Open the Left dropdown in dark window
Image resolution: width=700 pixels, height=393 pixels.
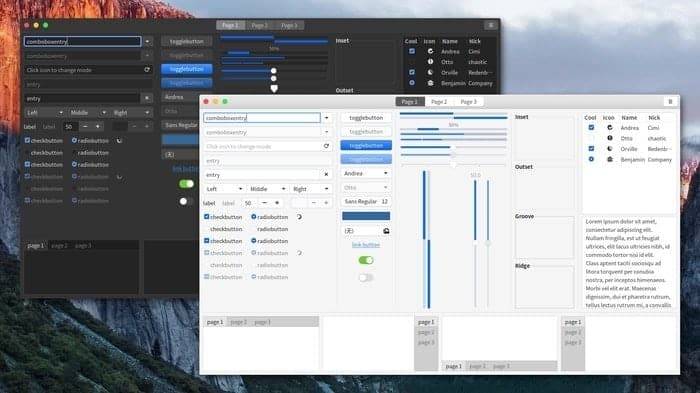(44, 113)
